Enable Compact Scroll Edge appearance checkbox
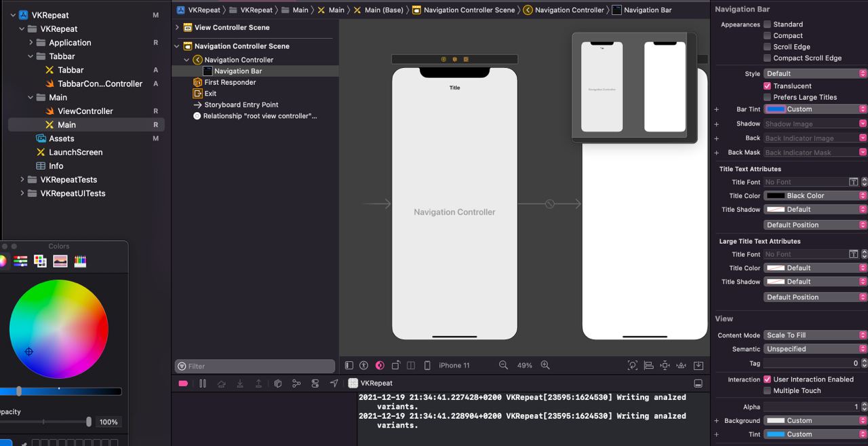The width and height of the screenshot is (868, 446). pyautogui.click(x=767, y=58)
